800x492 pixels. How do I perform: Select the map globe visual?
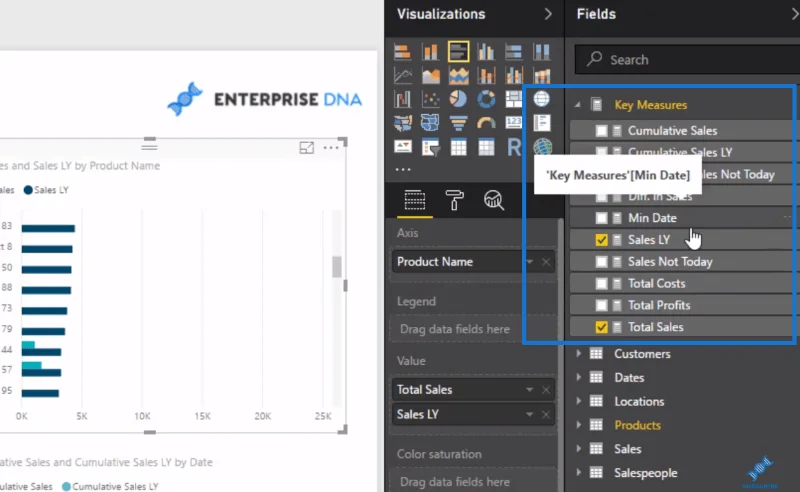point(541,99)
